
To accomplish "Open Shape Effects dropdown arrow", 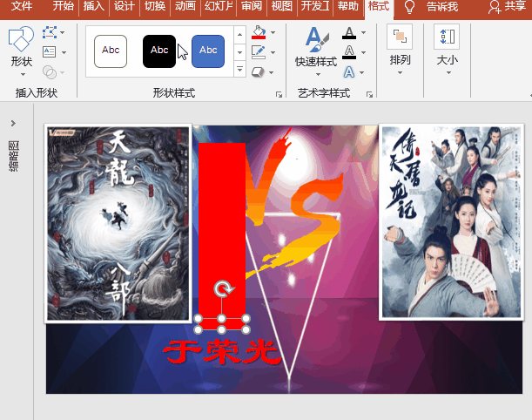I will (272, 72).
